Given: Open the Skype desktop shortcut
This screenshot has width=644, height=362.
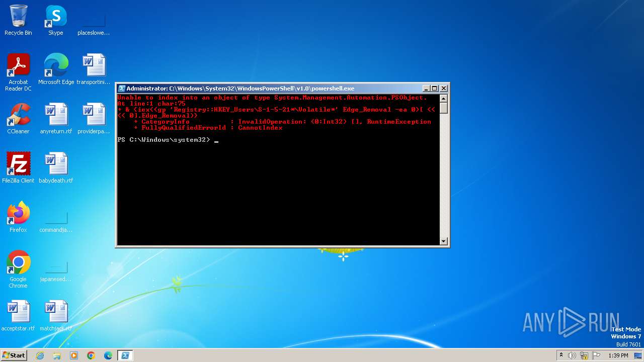Looking at the screenshot, I should (x=56, y=20).
